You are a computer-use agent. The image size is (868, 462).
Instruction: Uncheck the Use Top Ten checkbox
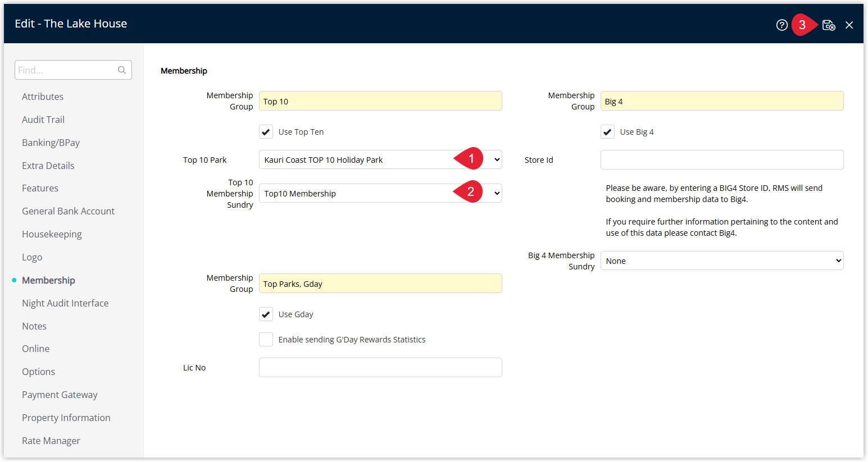(266, 132)
